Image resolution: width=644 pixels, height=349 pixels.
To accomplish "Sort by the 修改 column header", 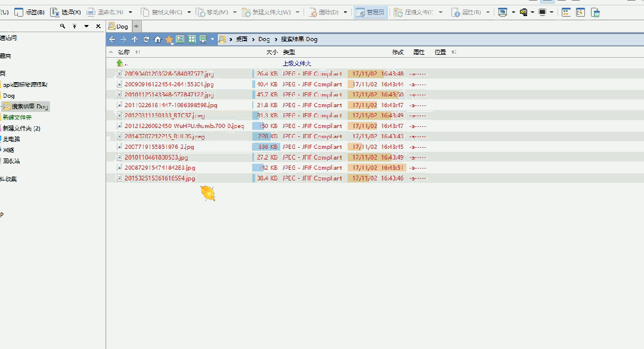I will click(x=398, y=52).
